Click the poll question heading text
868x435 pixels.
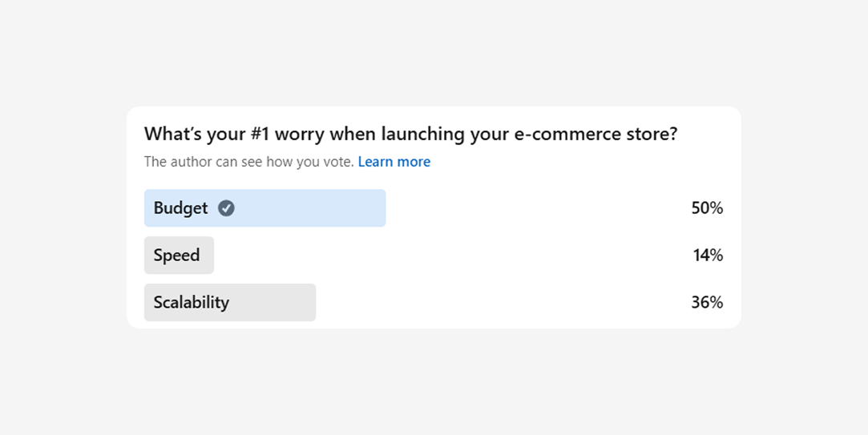coord(410,134)
